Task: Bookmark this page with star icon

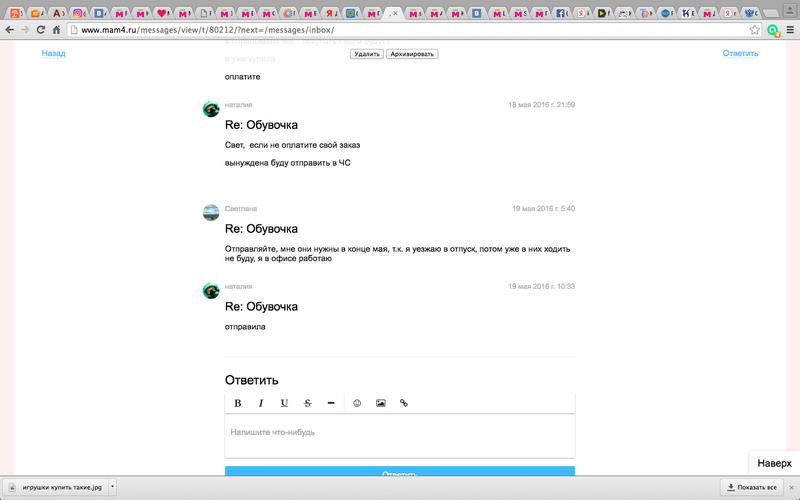Action: click(x=755, y=30)
